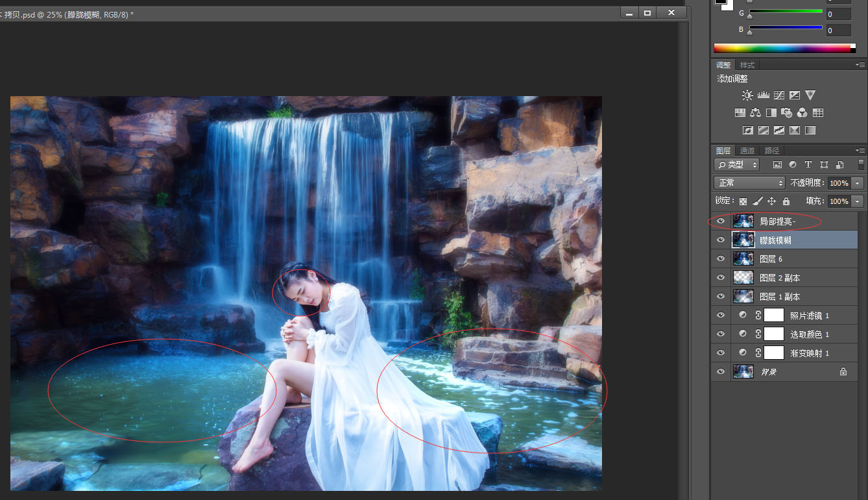The height and width of the screenshot is (500, 868).
Task: Hide the 图层 1 副本 layer
Action: [x=721, y=297]
